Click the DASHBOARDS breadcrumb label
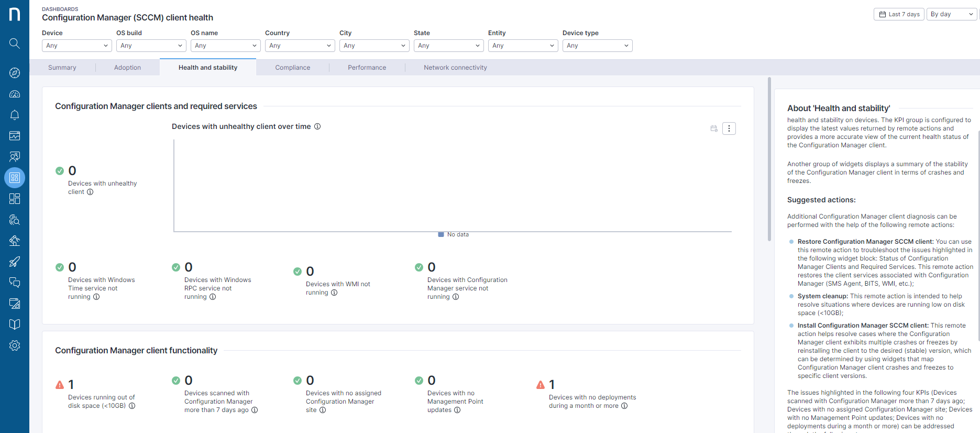 click(60, 9)
